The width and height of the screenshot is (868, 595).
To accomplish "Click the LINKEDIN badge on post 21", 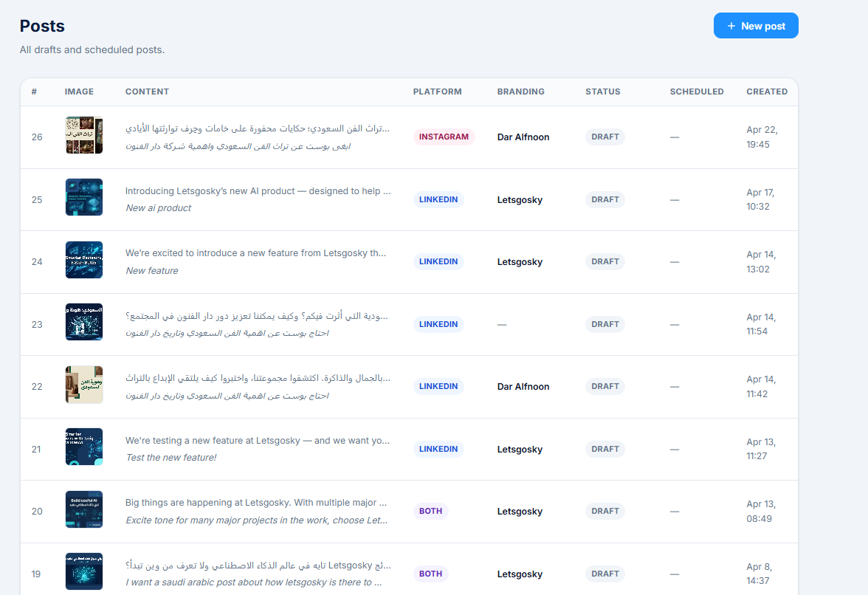I will [438, 448].
